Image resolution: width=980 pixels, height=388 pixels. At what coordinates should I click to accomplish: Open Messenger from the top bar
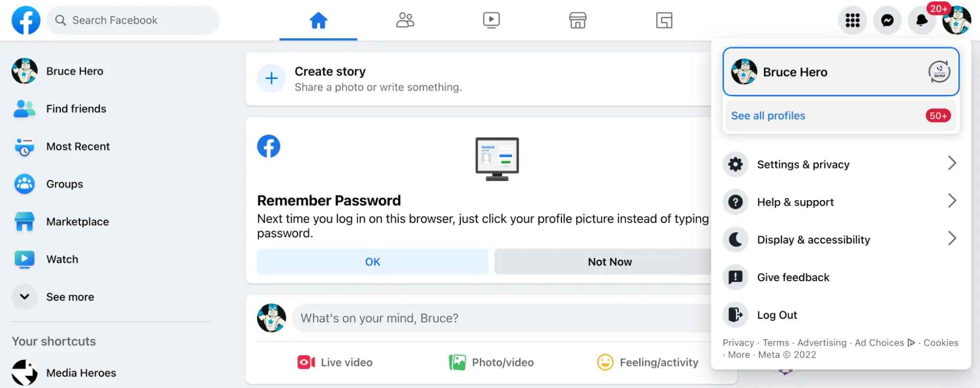pyautogui.click(x=887, y=20)
